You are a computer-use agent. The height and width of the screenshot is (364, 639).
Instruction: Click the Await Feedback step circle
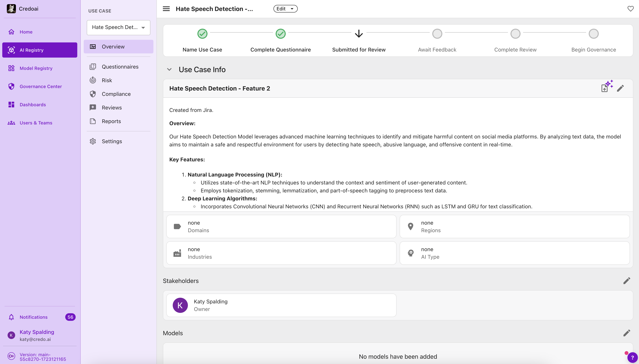tap(437, 34)
